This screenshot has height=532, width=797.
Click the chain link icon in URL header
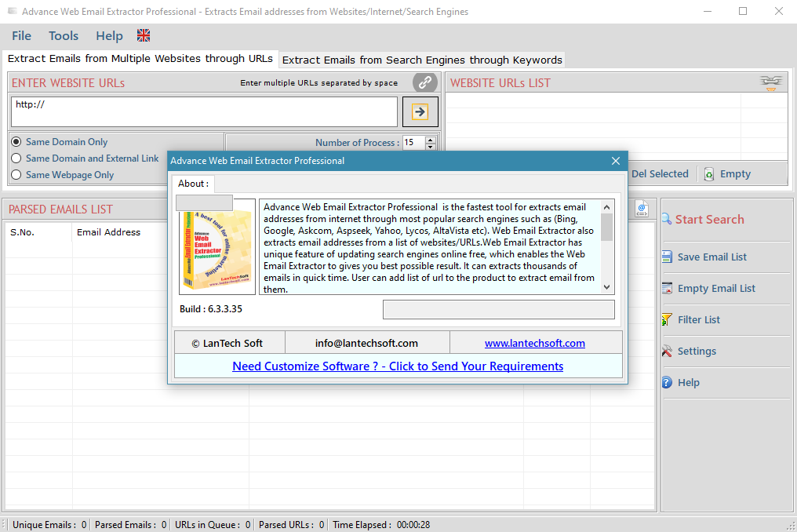[x=425, y=82]
